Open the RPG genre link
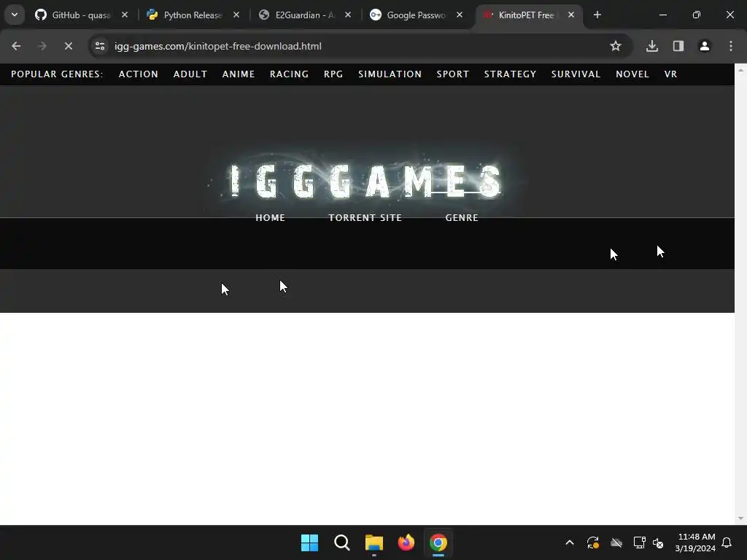This screenshot has width=747, height=560. coord(333,74)
